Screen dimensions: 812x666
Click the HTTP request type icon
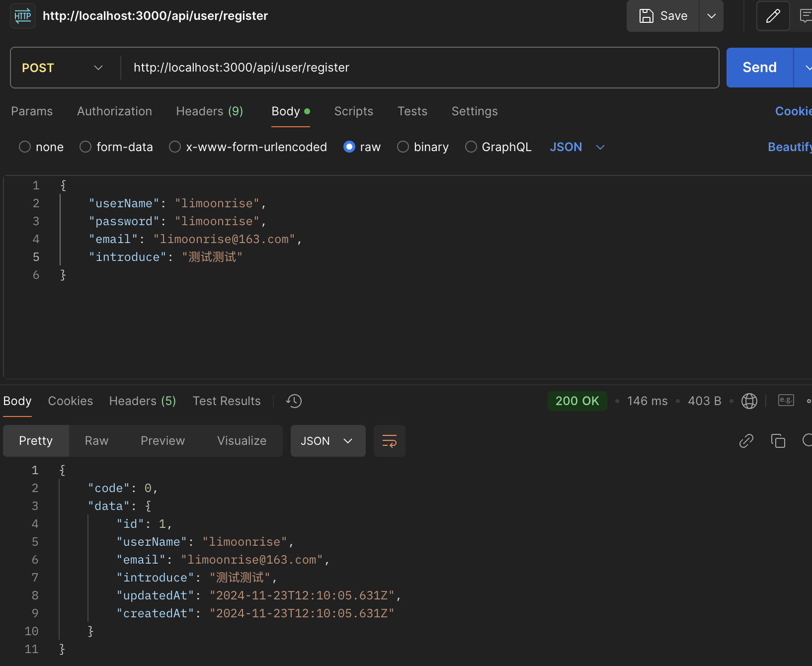pos(23,16)
